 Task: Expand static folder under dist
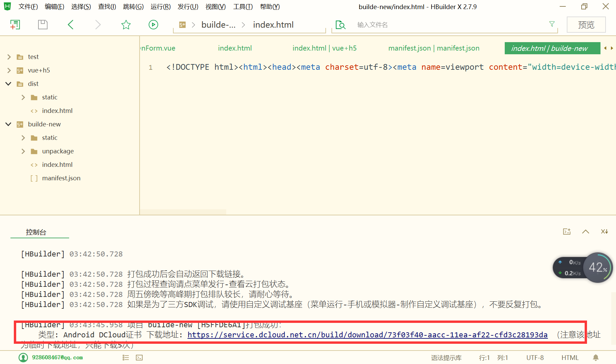23,97
